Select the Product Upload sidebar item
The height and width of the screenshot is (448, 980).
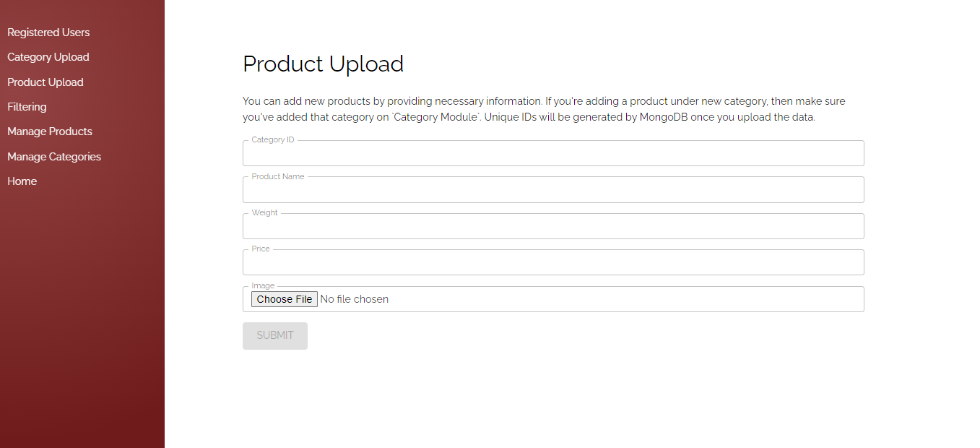coord(45,82)
